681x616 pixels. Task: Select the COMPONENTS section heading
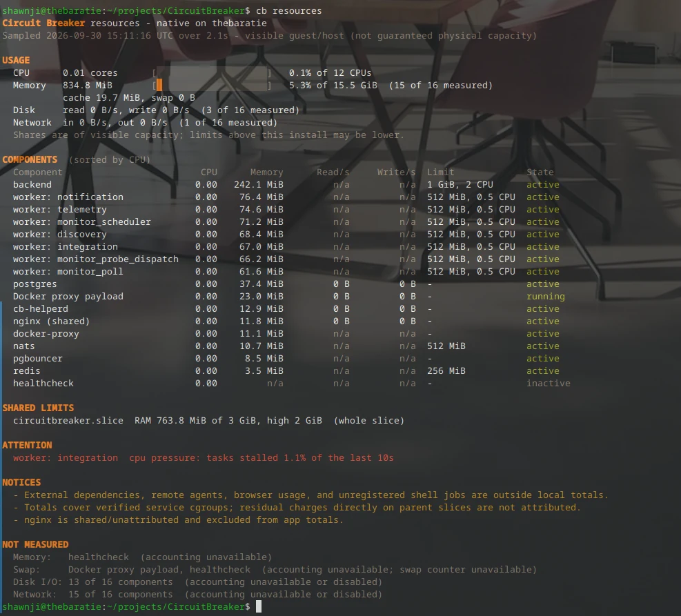pyautogui.click(x=30, y=160)
